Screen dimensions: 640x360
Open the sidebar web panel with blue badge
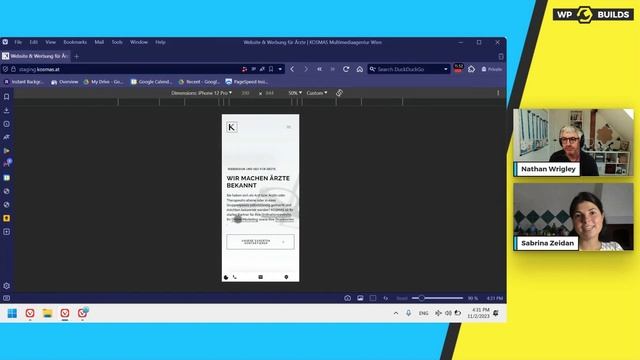coord(7,164)
